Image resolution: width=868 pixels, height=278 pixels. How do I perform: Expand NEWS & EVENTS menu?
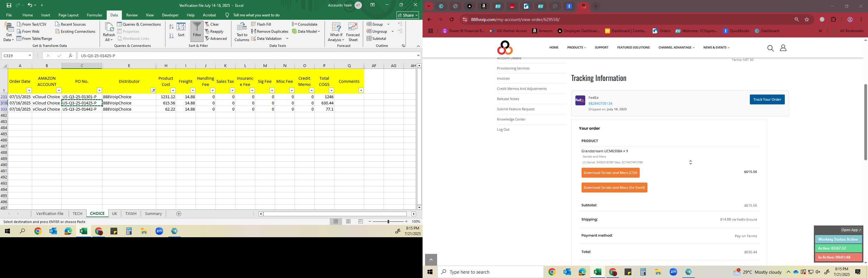(716, 48)
